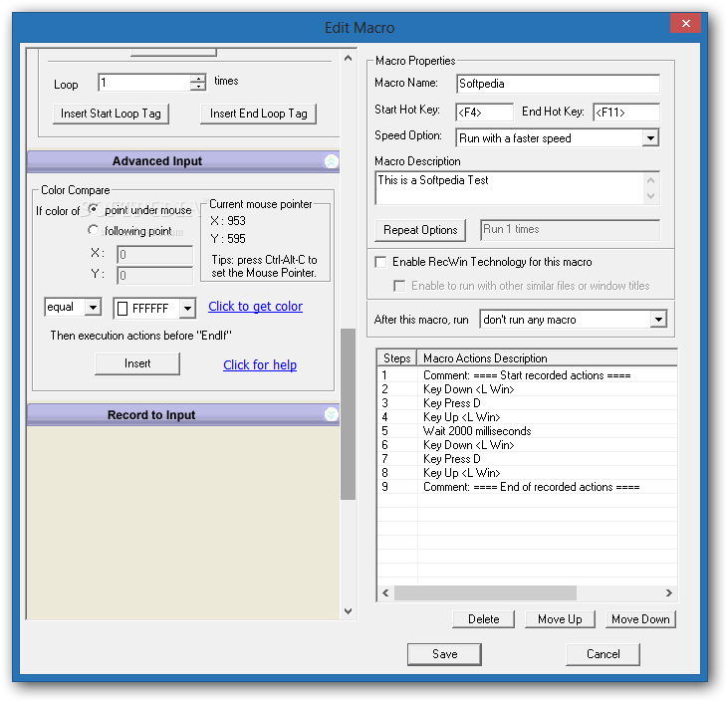Click the 'Click to get color' link
The width and height of the screenshot is (728, 702).
(x=255, y=307)
